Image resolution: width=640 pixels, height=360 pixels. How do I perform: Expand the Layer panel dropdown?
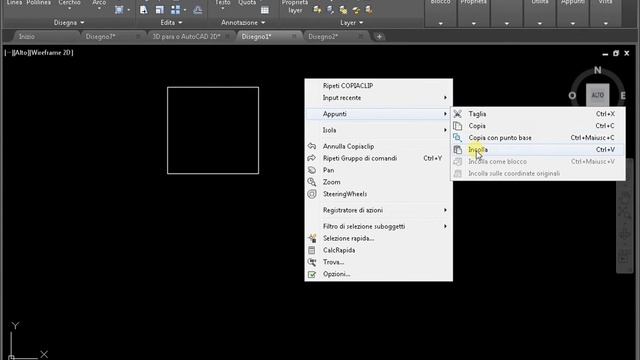pyautogui.click(x=351, y=22)
